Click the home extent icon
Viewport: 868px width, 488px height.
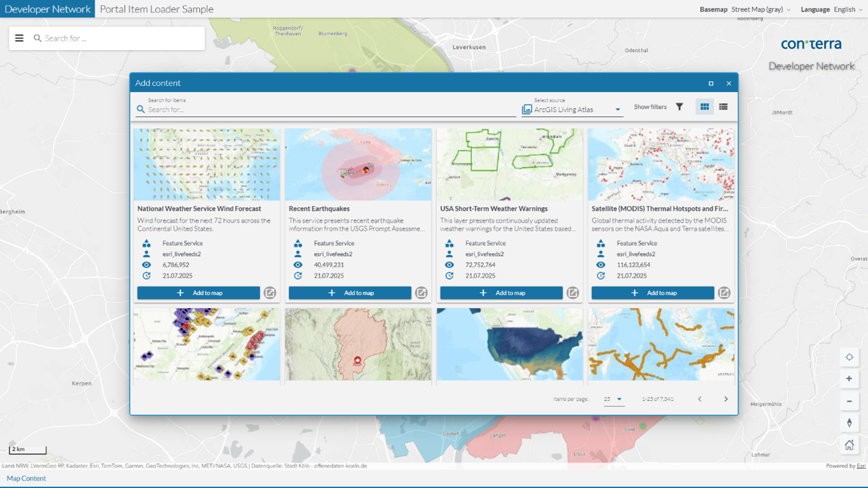(849, 445)
